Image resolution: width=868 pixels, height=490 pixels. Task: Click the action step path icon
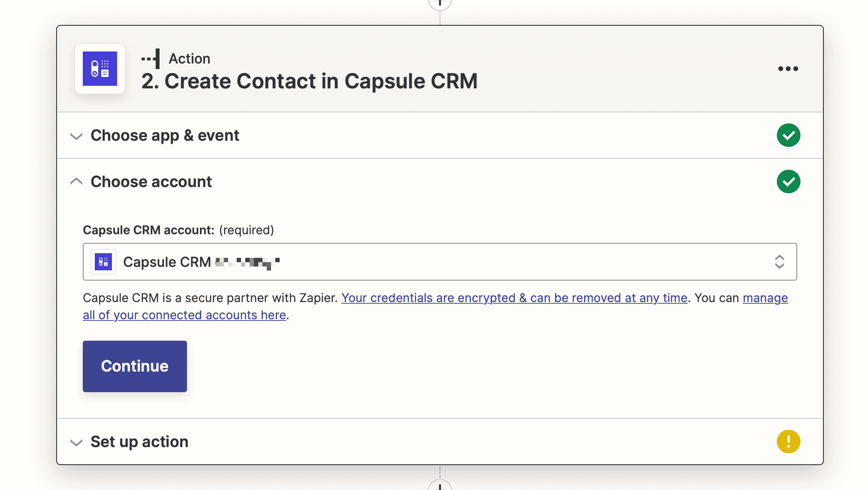click(151, 59)
